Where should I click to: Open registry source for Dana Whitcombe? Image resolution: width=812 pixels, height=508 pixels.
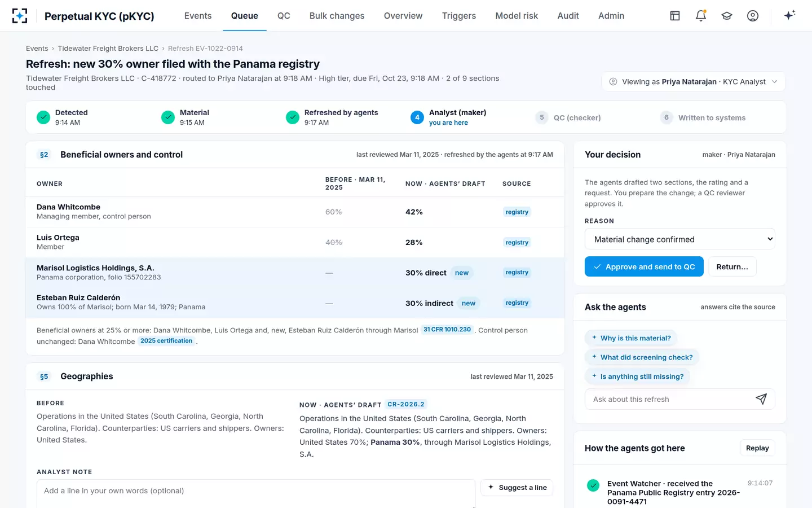click(517, 212)
